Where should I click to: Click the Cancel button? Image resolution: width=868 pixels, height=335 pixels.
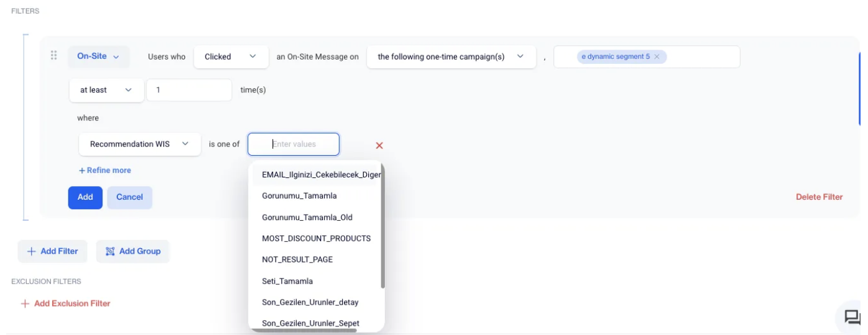click(130, 197)
